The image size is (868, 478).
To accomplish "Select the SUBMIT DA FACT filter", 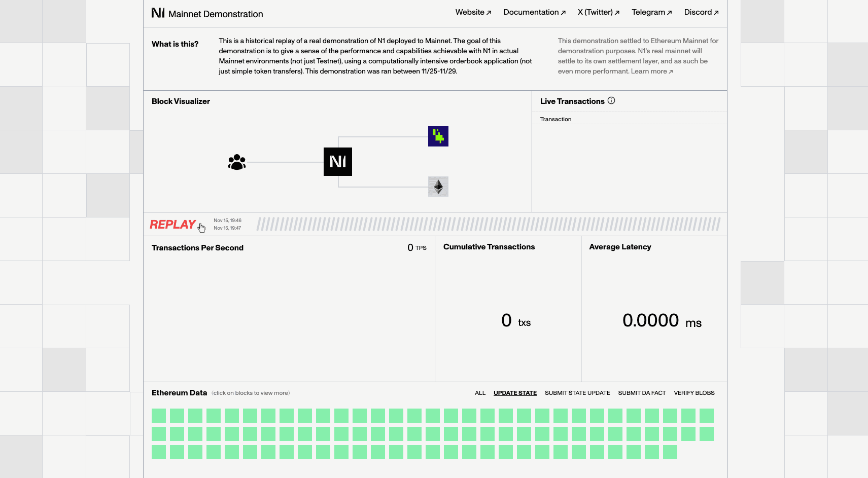I will pos(642,393).
